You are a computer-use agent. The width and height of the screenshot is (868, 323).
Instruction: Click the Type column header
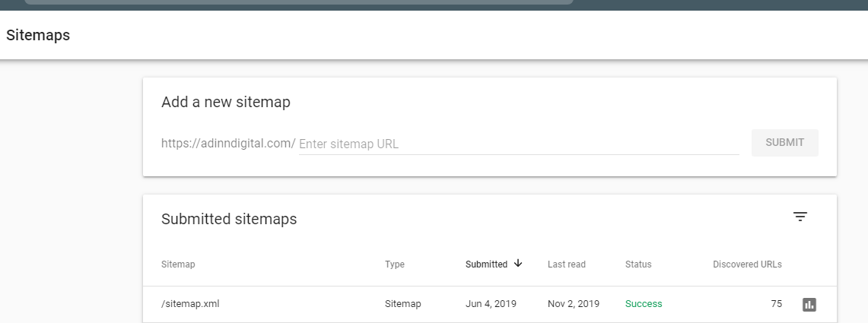[x=395, y=264]
